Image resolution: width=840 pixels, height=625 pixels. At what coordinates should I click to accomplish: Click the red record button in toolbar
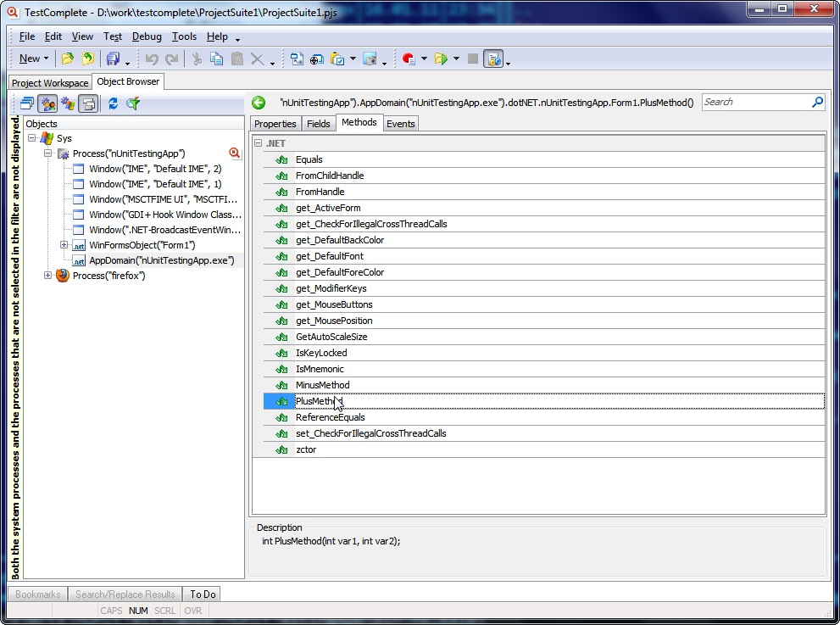(x=409, y=59)
